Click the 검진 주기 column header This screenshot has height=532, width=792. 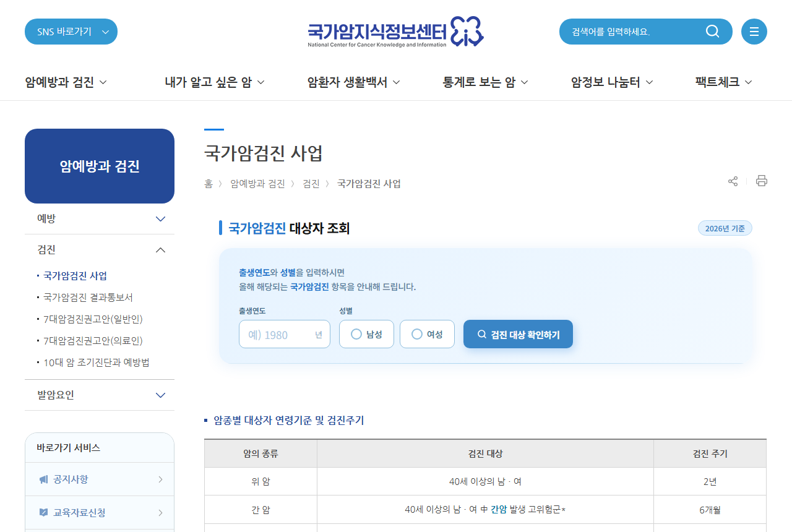coord(710,453)
